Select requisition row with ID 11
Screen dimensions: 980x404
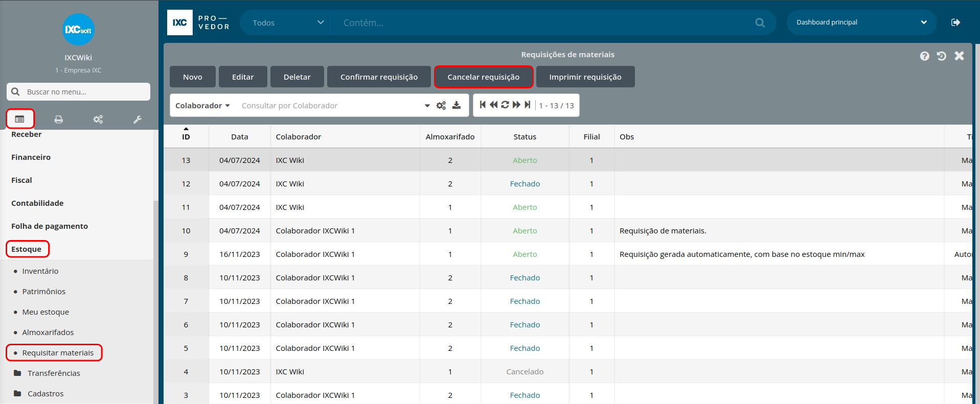[x=568, y=207]
